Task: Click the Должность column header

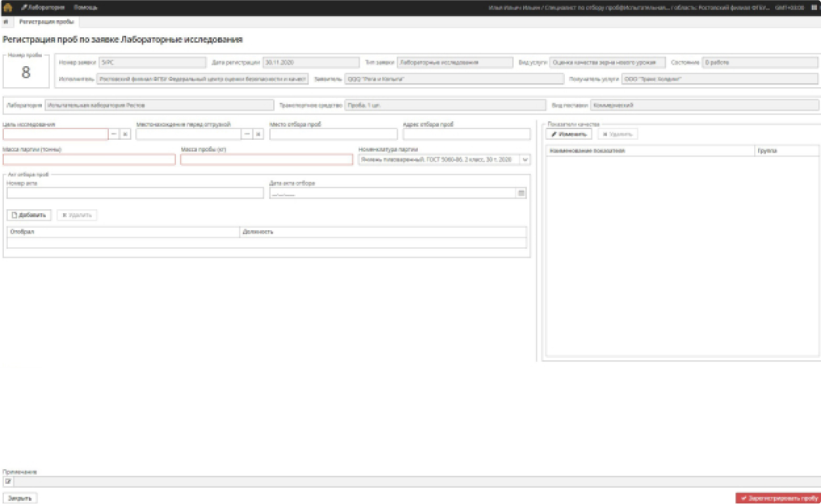Action: click(383, 232)
